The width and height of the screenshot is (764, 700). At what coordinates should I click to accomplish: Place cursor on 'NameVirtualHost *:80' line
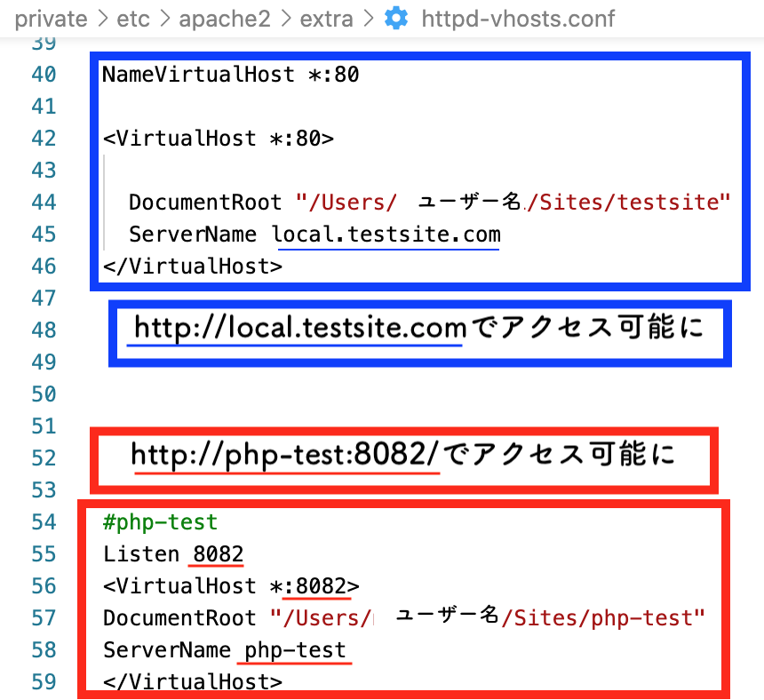pos(230,75)
